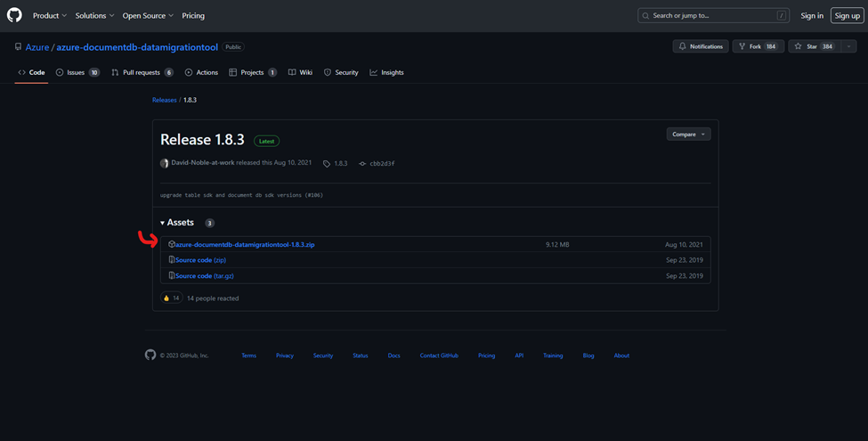This screenshot has height=441, width=868.
Task: Open the Status footer link
Action: (361, 355)
